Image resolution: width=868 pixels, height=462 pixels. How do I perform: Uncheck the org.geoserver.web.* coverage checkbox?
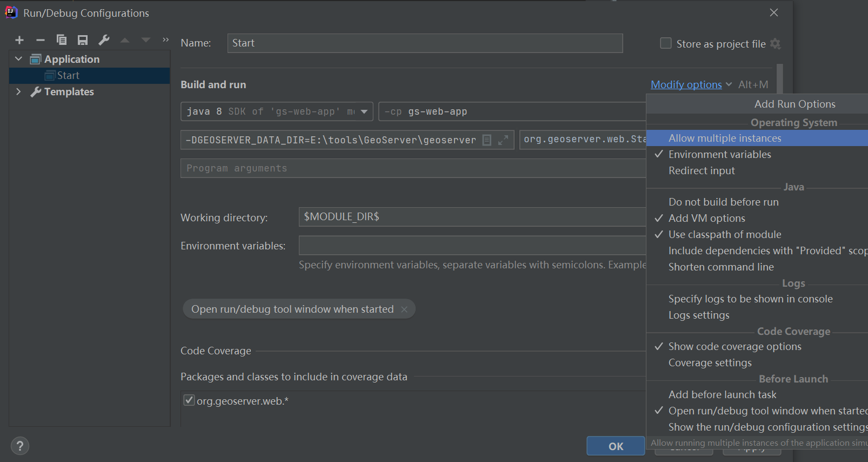tap(189, 400)
